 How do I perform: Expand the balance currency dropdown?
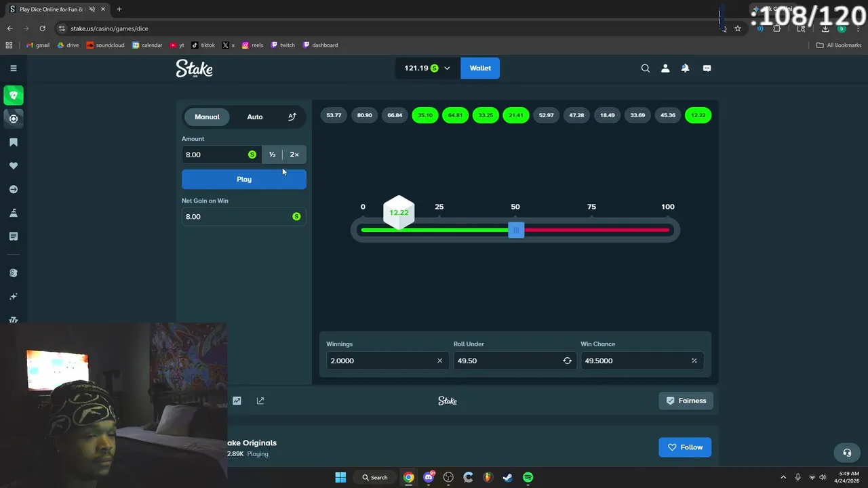(x=428, y=68)
